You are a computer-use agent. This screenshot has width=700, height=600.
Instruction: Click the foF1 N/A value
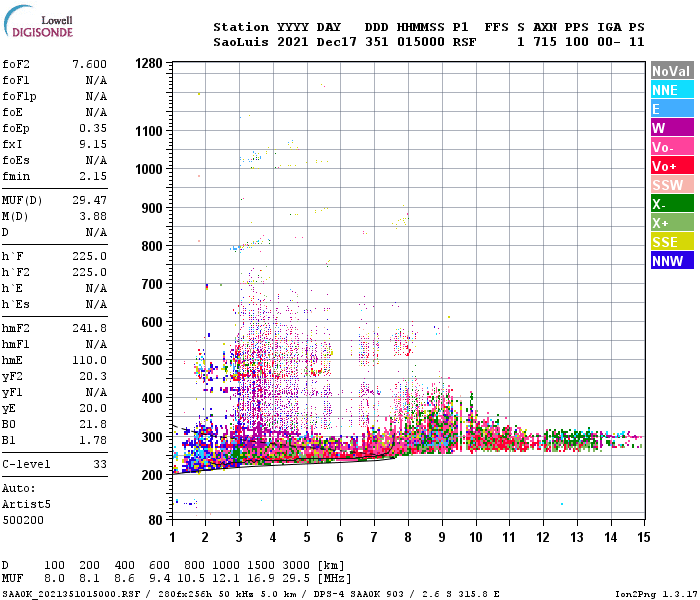pos(96,80)
